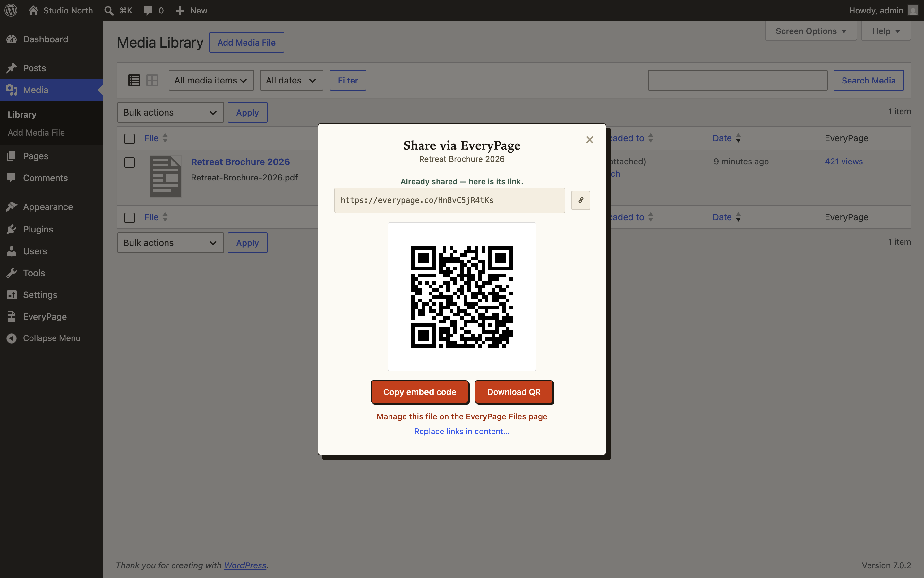The height and width of the screenshot is (578, 924).
Task: Open the All media items dropdown
Action: coord(211,80)
